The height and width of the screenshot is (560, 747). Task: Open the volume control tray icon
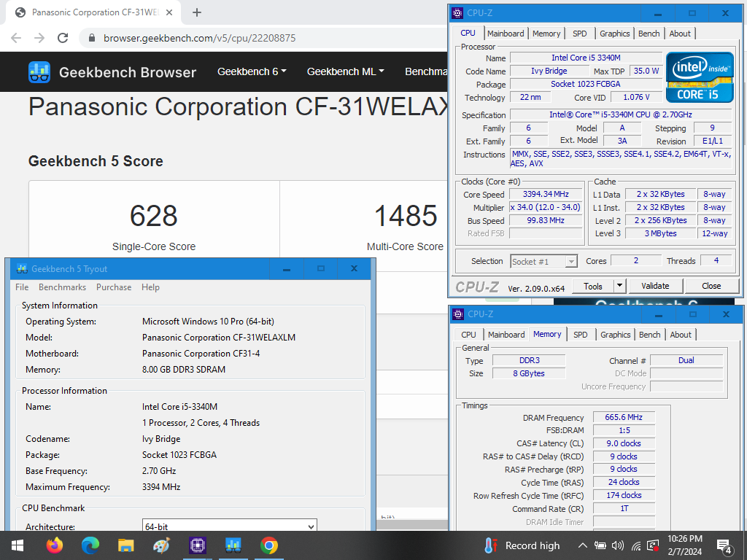pyautogui.click(x=618, y=545)
